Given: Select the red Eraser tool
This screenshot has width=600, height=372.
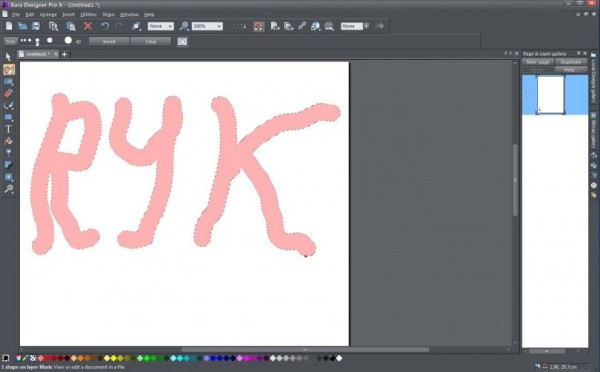Looking at the screenshot, I should [x=8, y=93].
